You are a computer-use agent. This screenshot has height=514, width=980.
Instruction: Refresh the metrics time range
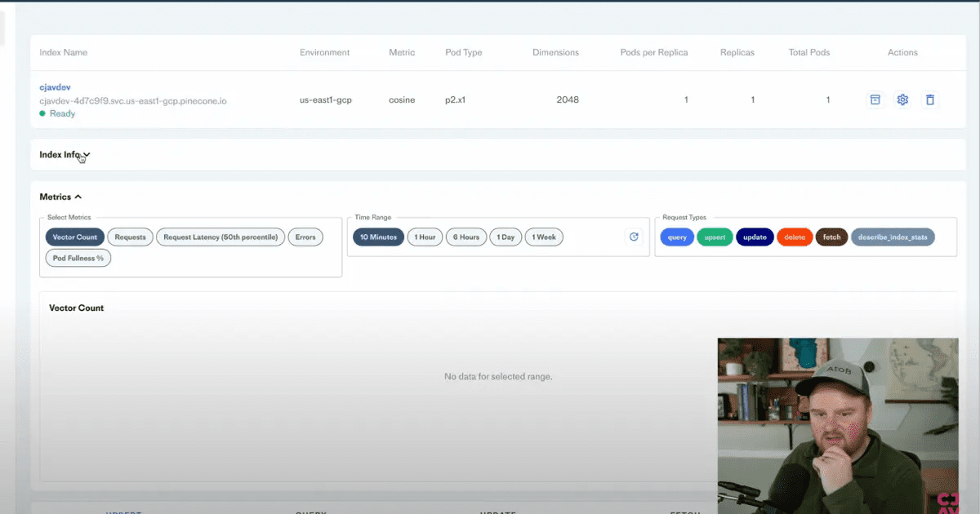pyautogui.click(x=634, y=237)
